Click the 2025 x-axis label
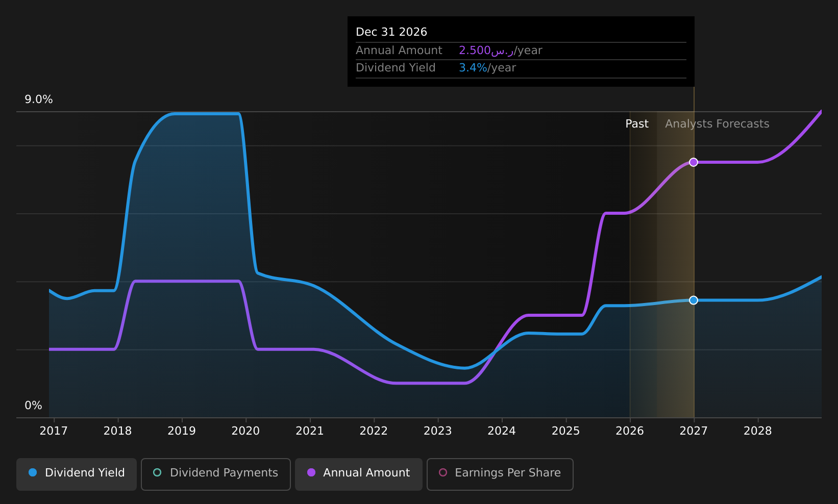Image resolution: width=838 pixels, height=504 pixels. (x=566, y=431)
